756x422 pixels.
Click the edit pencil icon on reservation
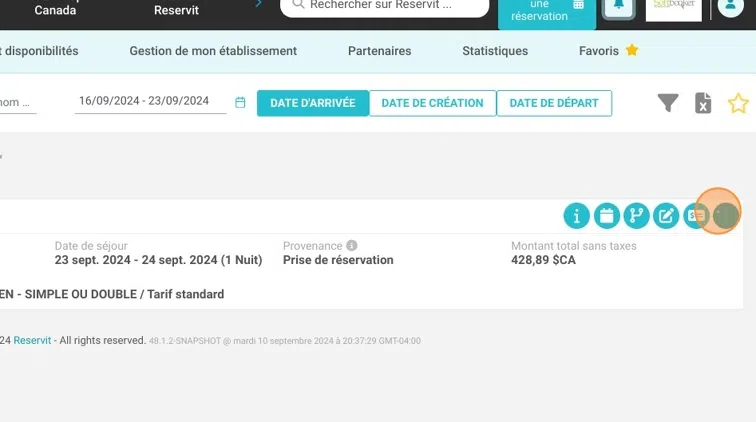click(x=666, y=216)
